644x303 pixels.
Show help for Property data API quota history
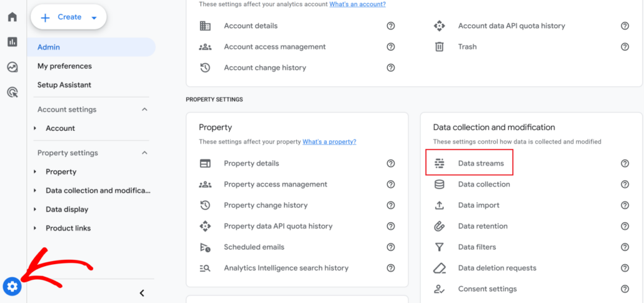click(391, 227)
